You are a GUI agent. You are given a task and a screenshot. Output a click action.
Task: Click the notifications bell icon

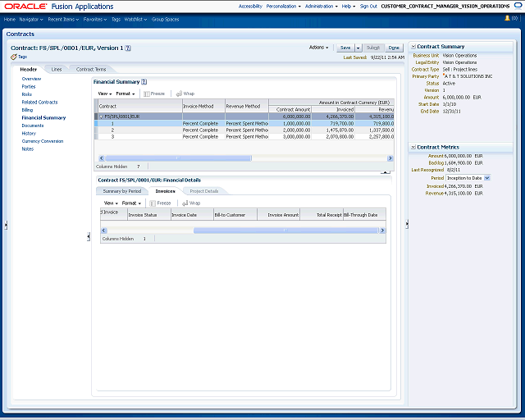coord(507,18)
